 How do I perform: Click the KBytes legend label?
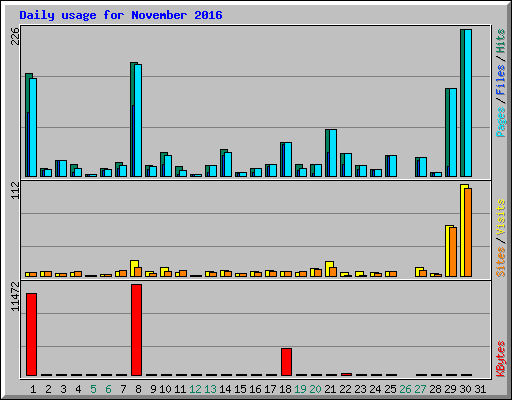point(500,359)
